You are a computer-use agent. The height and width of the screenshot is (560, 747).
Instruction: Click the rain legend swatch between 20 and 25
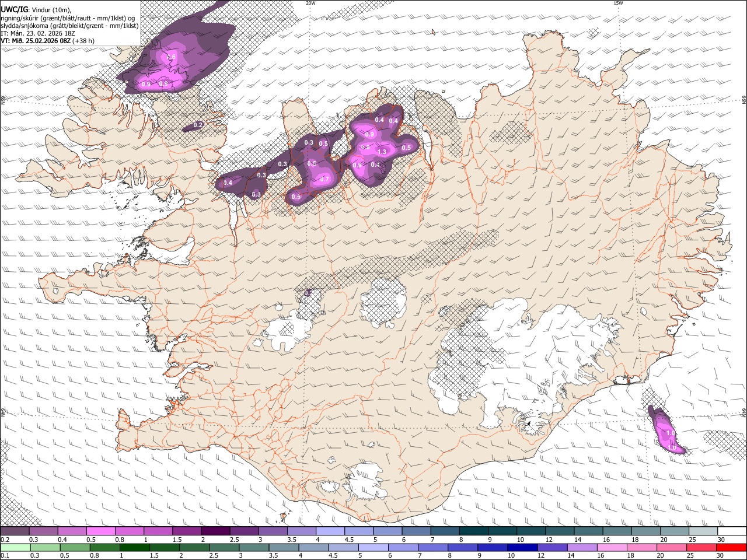[x=671, y=547]
